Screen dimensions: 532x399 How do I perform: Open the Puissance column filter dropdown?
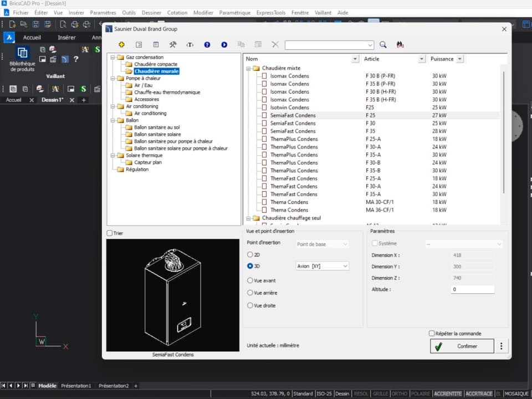click(459, 59)
